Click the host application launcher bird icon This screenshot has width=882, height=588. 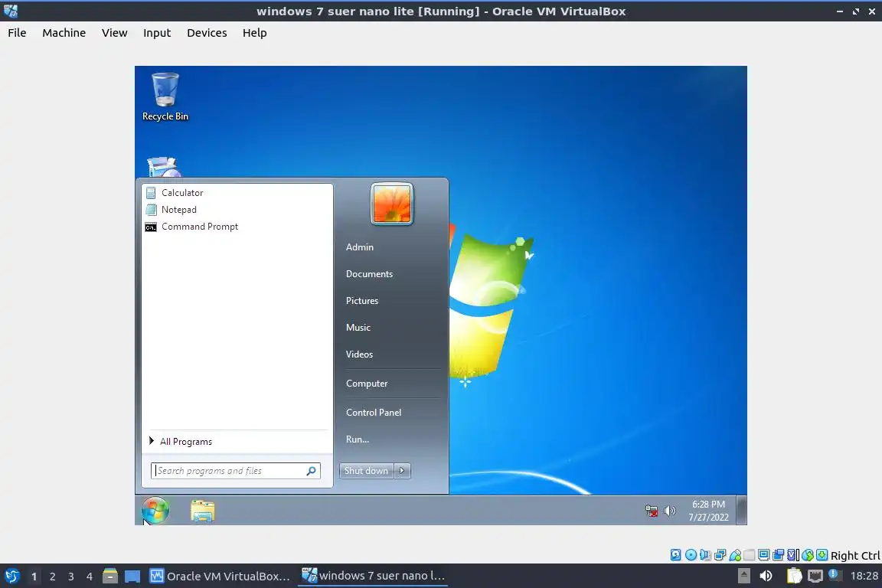click(11, 577)
